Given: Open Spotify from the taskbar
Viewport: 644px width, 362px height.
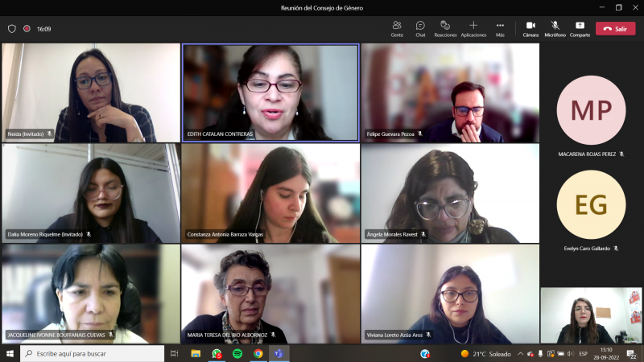Looking at the screenshot, I should [237, 354].
